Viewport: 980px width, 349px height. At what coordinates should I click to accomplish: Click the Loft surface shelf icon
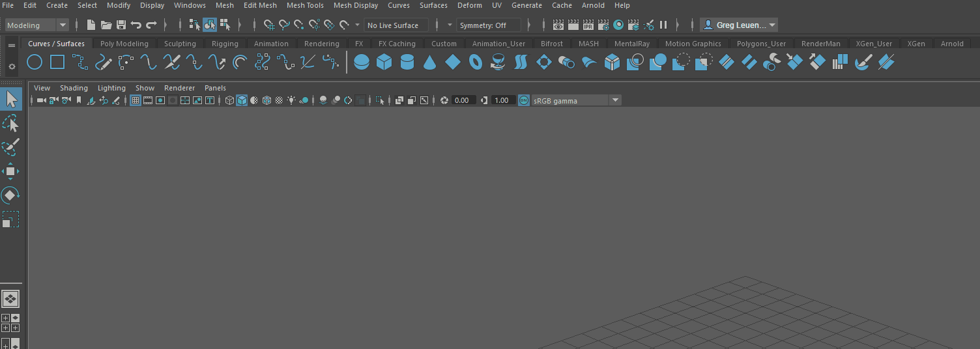[x=521, y=63]
